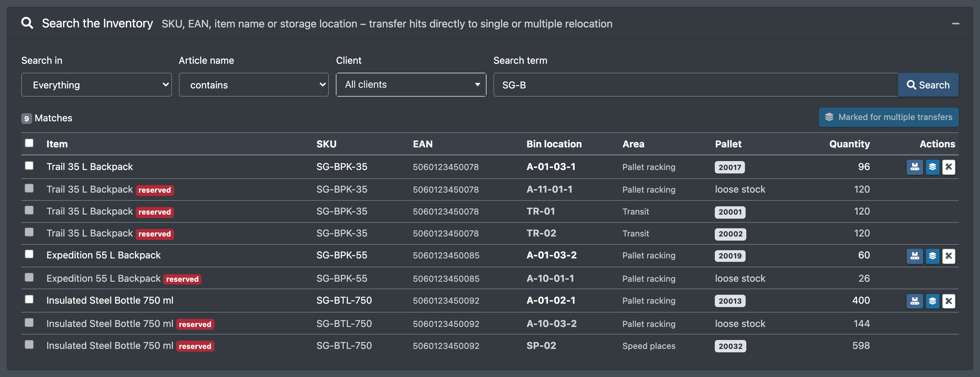Click the scissors split icon for pallet 20017

coord(948,167)
